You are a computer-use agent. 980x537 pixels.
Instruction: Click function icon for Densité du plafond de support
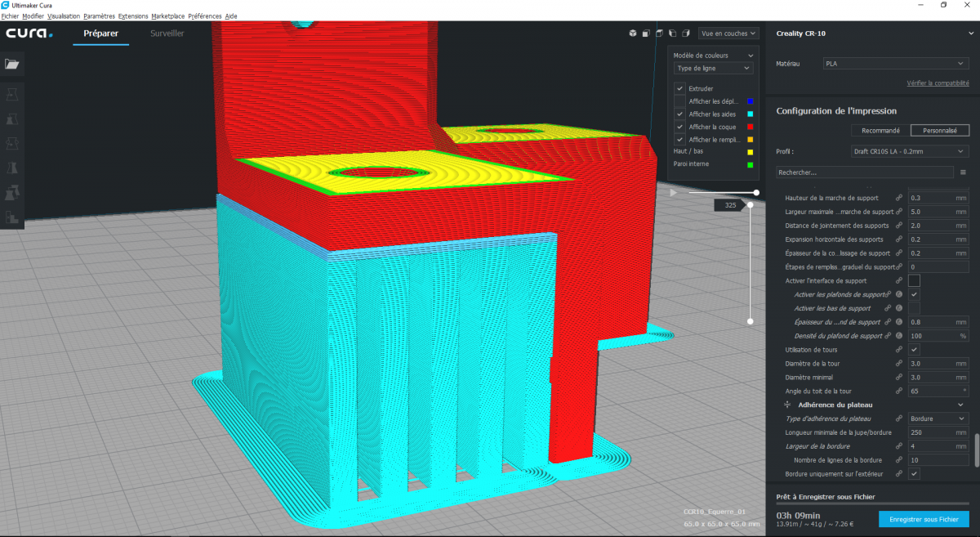(x=899, y=336)
